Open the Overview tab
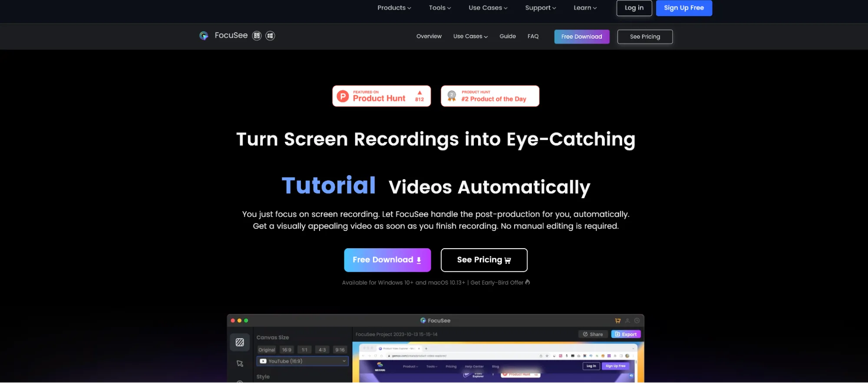Screen dimensions: 868x383 pos(429,37)
